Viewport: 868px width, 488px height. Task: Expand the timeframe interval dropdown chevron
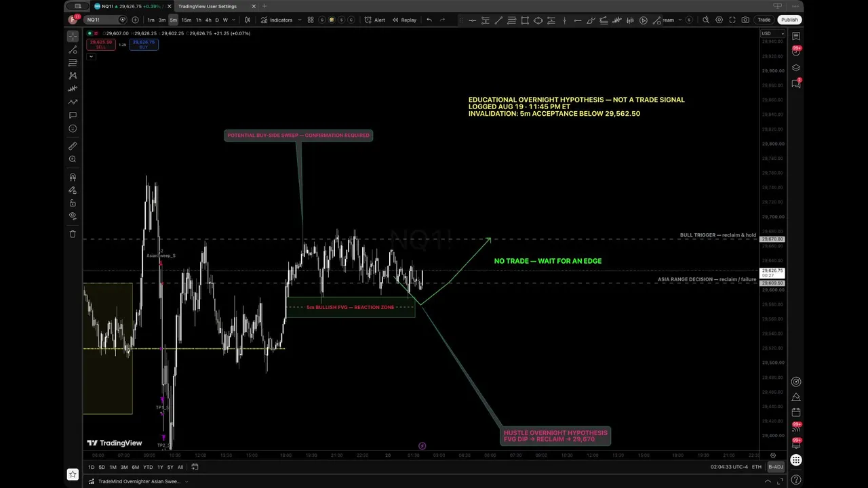235,20
